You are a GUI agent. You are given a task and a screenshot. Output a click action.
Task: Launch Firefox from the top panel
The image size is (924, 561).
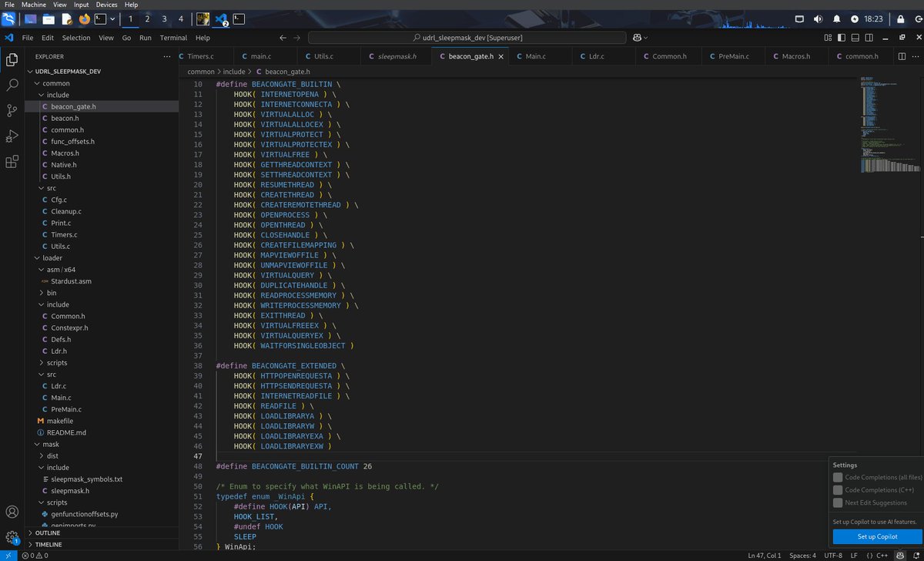84,18
